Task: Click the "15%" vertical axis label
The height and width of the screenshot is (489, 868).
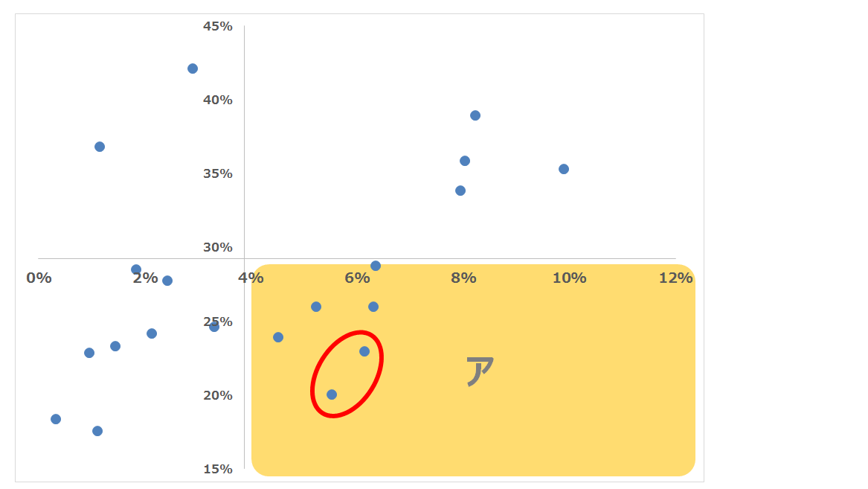Action: [x=218, y=469]
